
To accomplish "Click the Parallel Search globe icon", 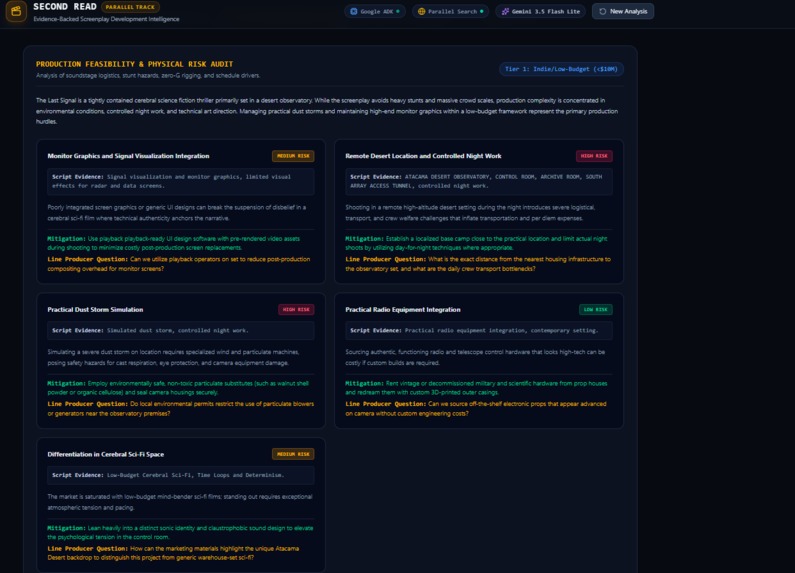I will tap(421, 11).
